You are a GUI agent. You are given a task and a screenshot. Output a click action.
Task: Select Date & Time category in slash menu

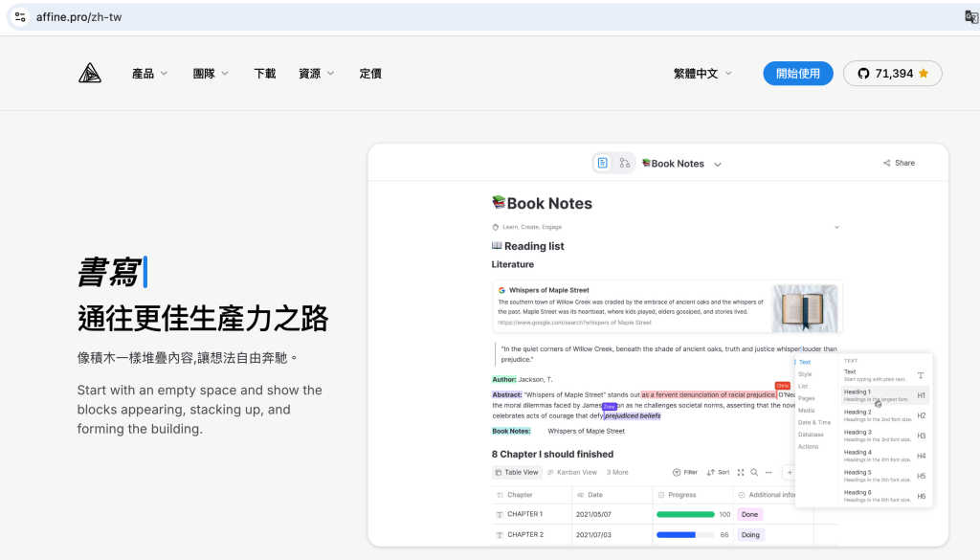[x=814, y=422]
